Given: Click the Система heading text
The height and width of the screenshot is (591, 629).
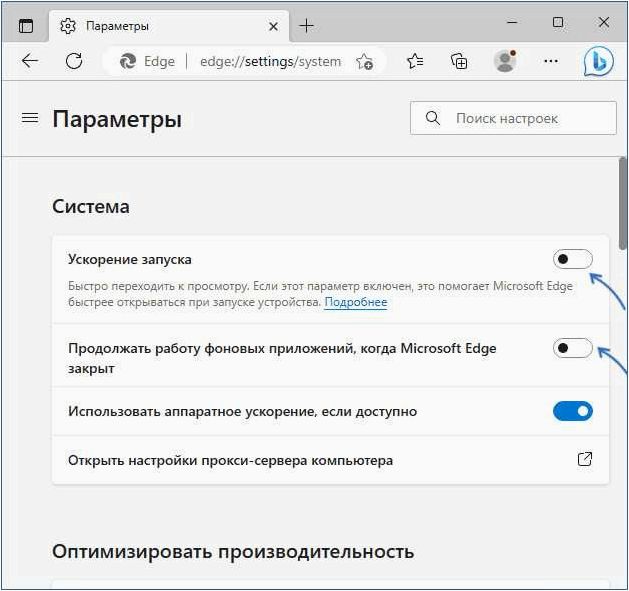Looking at the screenshot, I should (91, 207).
